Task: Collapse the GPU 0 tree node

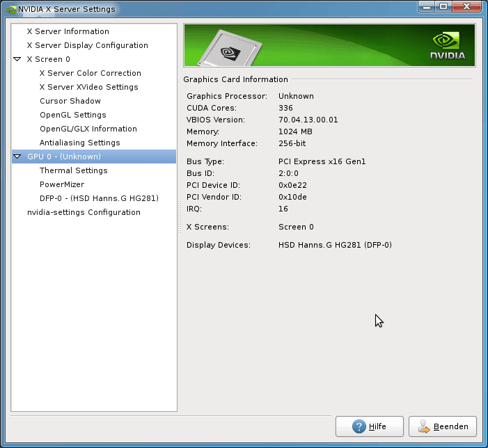Action: pos(17,157)
